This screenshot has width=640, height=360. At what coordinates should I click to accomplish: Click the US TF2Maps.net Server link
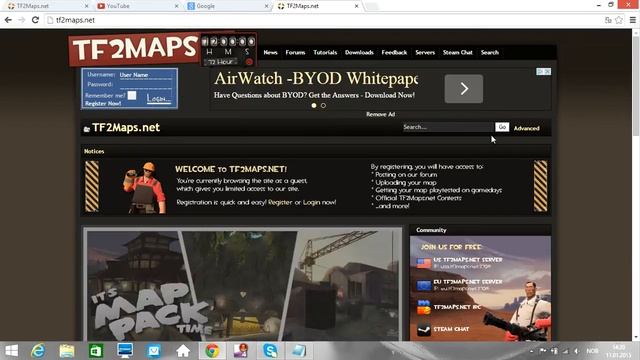coord(468,260)
